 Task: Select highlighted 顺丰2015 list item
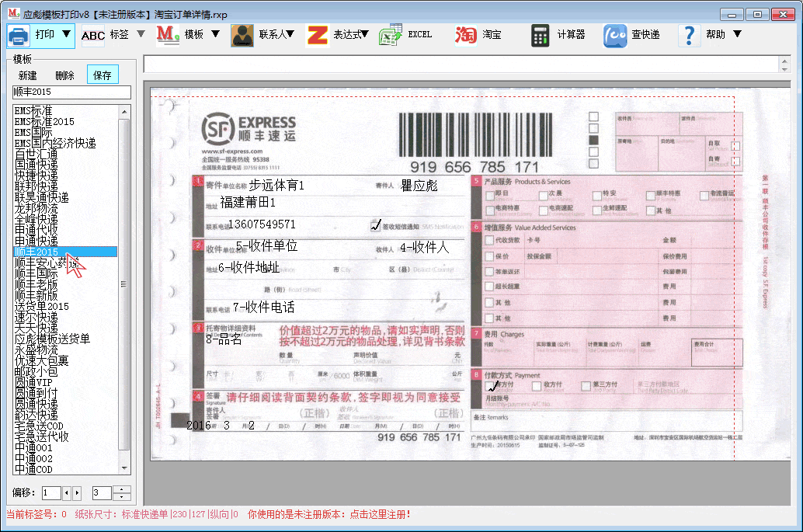tap(65, 252)
